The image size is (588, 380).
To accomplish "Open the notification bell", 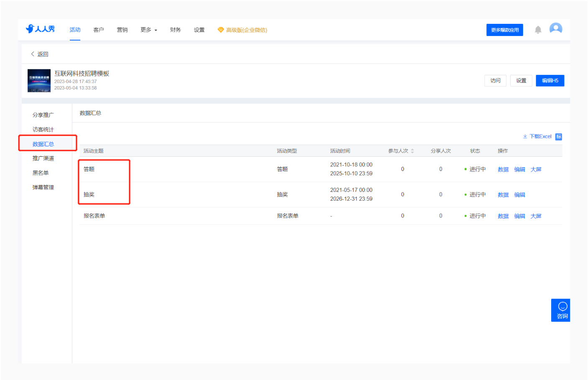I will click(x=538, y=30).
